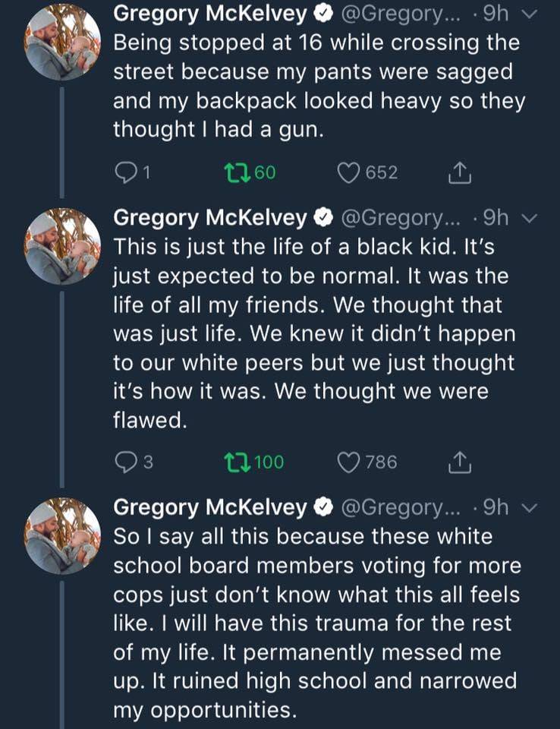
Task: Share the 'We thought we were flawed' tweet
Action: [460, 462]
